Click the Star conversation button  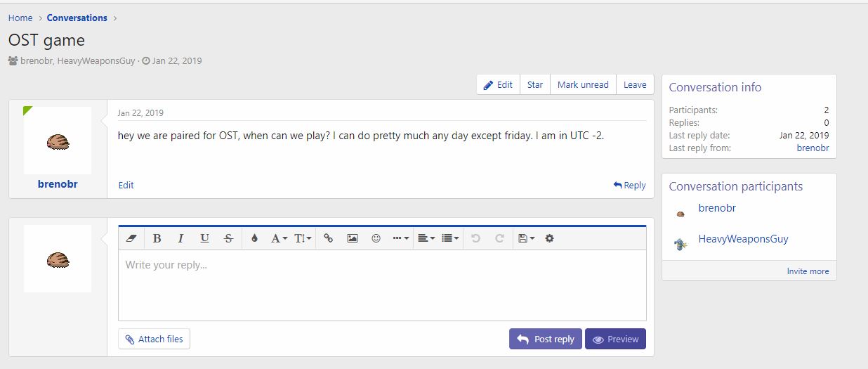point(535,84)
